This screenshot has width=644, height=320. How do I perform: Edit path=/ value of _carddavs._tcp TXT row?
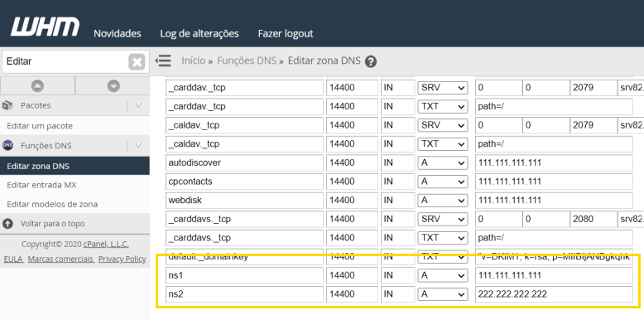554,238
